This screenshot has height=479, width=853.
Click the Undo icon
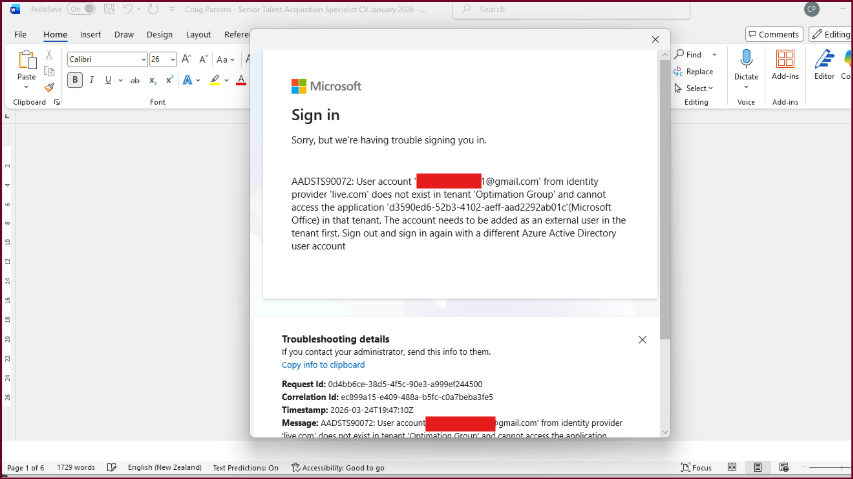(x=127, y=9)
